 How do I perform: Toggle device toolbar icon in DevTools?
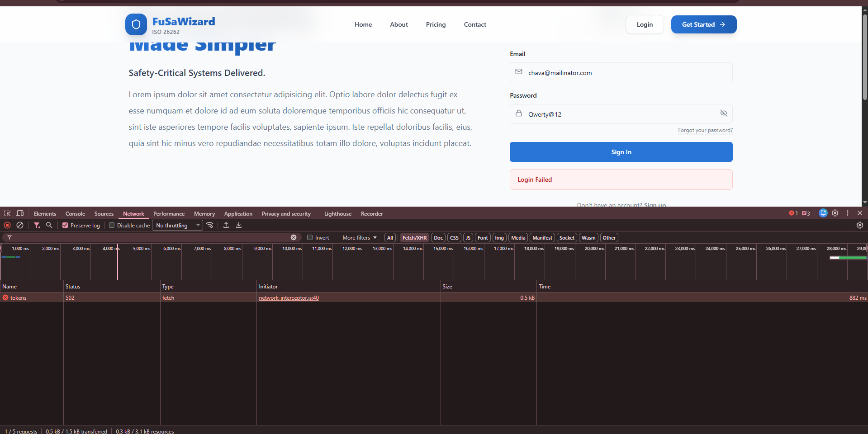click(20, 213)
